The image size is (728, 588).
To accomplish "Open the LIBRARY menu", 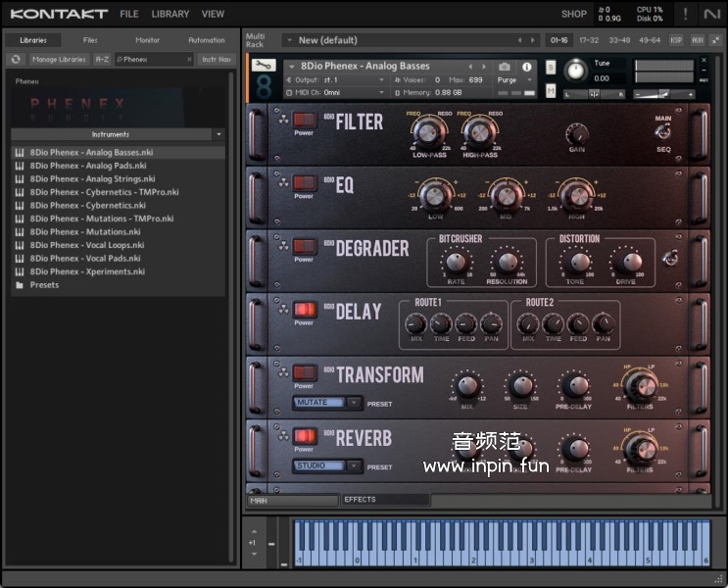I will (x=170, y=15).
